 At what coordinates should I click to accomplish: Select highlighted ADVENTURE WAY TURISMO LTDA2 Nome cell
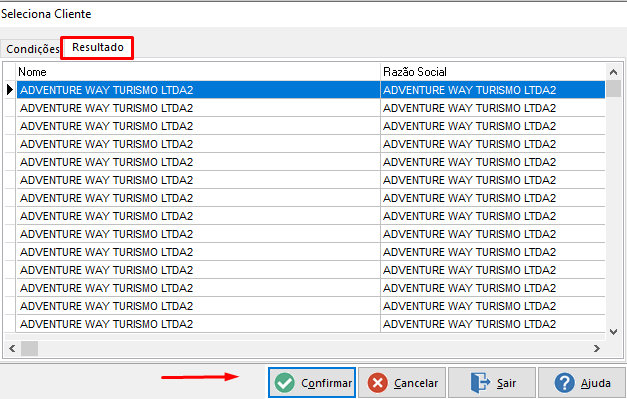click(198, 90)
